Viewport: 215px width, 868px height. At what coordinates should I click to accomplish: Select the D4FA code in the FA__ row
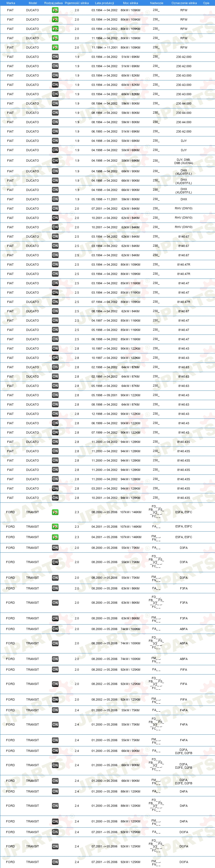(184, 791)
